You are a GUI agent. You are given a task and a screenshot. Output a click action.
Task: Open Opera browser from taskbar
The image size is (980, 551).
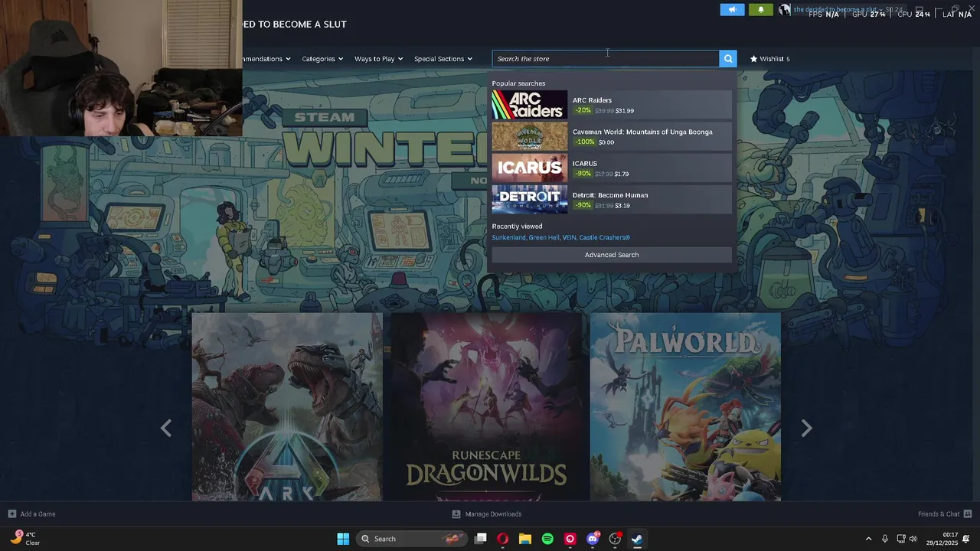click(x=502, y=539)
